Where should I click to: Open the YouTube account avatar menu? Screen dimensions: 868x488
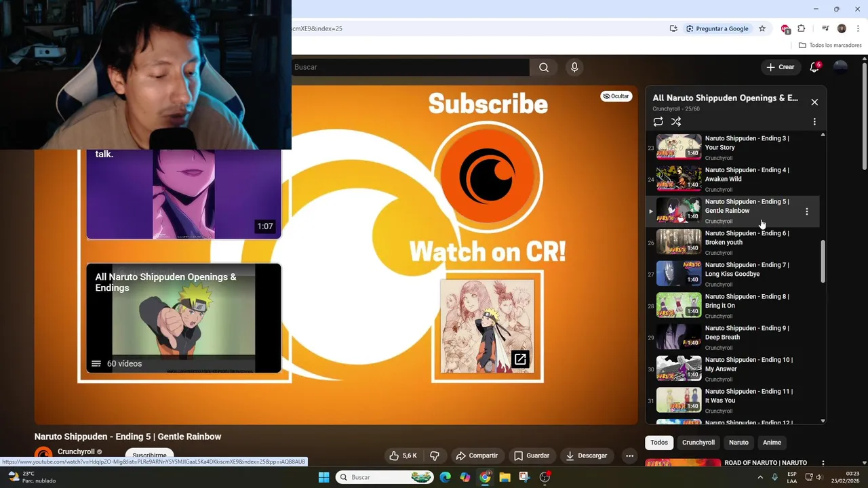840,67
